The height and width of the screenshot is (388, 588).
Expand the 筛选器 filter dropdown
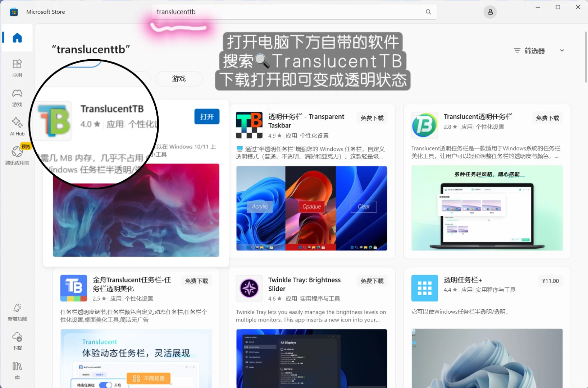point(538,50)
